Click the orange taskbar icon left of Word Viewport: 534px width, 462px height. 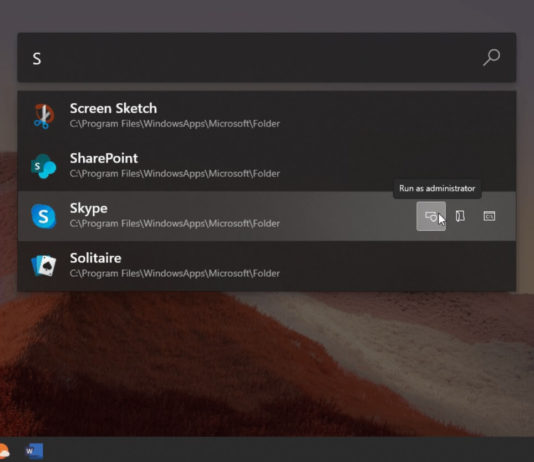pos(4,451)
